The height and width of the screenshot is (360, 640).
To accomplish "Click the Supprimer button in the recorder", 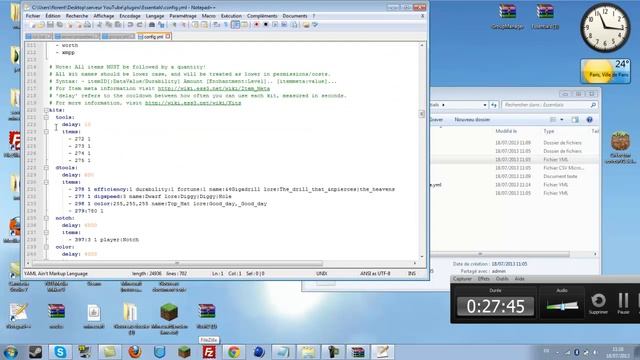I will pyautogui.click(x=598, y=303).
